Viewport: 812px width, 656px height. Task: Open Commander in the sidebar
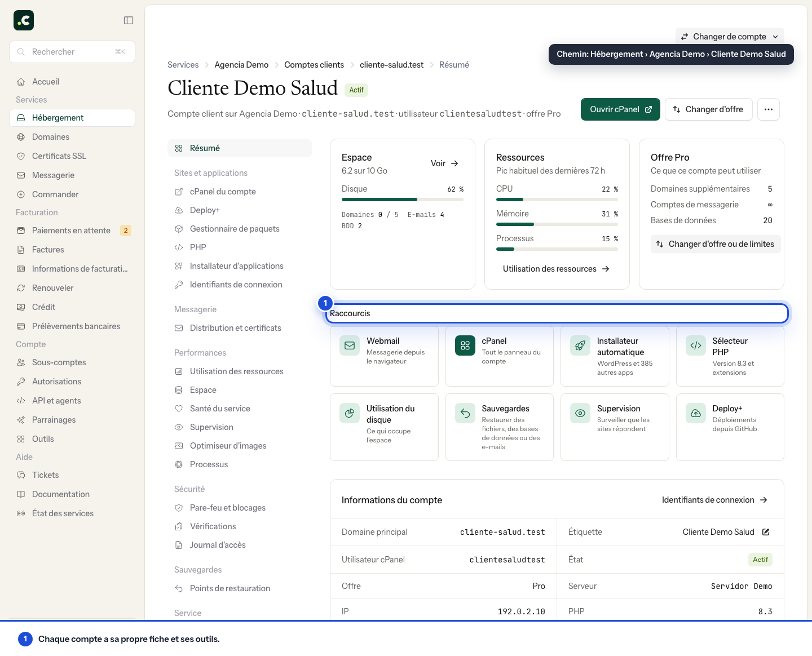pyautogui.click(x=72, y=194)
